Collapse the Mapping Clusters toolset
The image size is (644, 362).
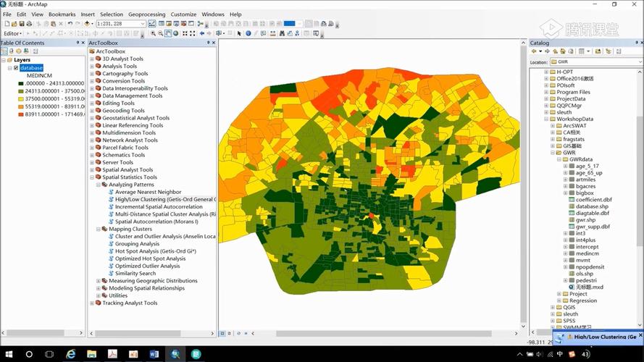[99, 229]
